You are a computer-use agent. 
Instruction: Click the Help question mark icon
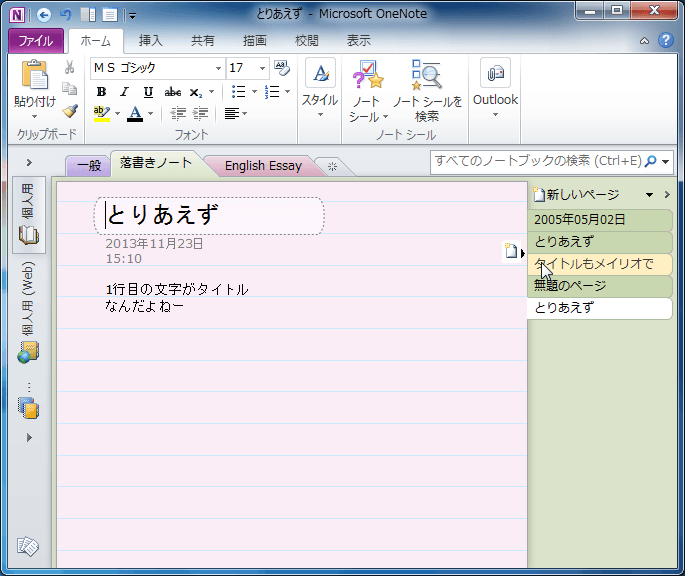pyautogui.click(x=666, y=41)
